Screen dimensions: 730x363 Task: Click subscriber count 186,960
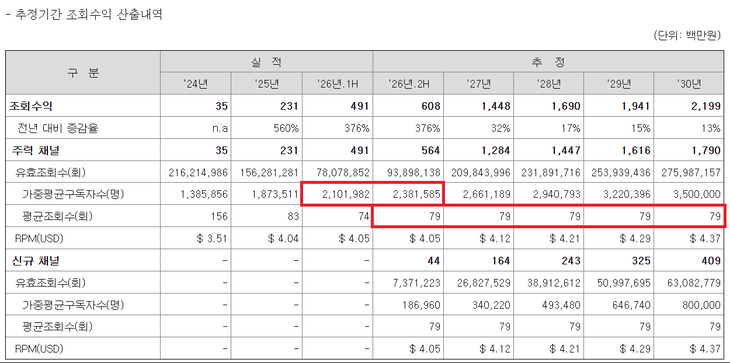click(423, 305)
